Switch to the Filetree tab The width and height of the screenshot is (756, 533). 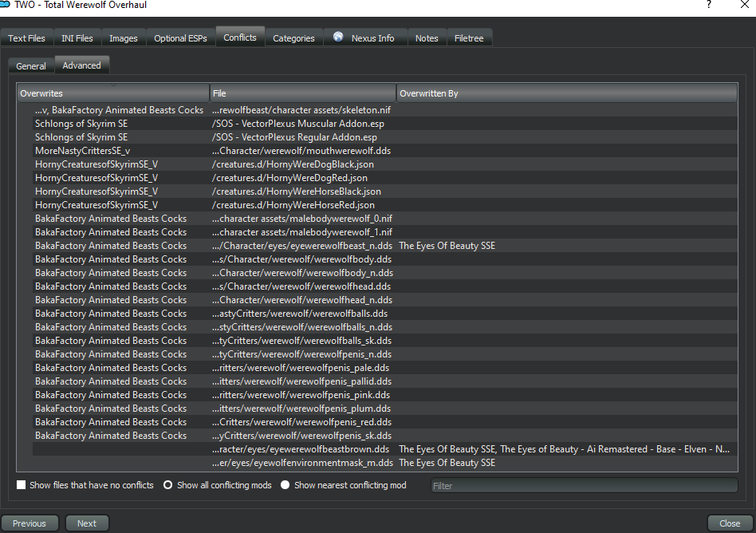coord(469,38)
